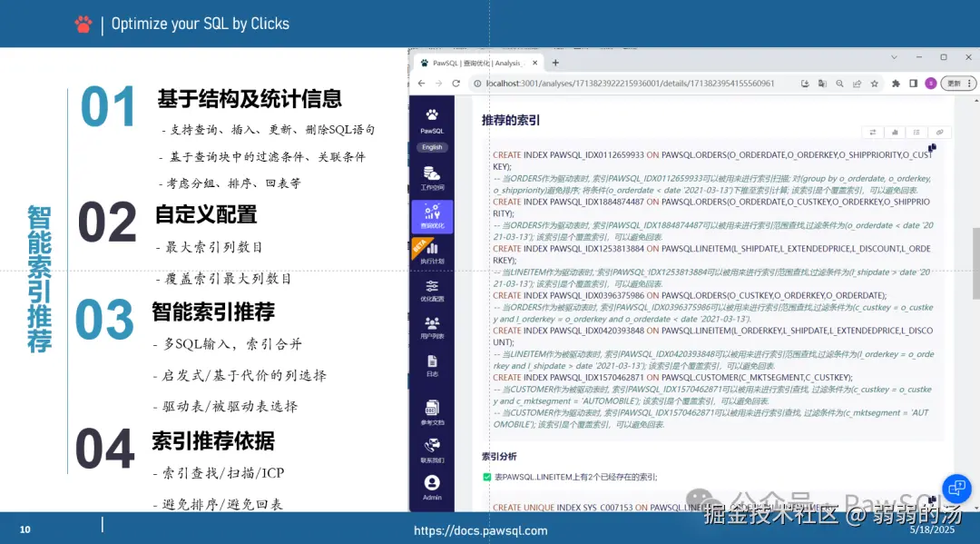Focus the localhost:3001 address bar

630,84
